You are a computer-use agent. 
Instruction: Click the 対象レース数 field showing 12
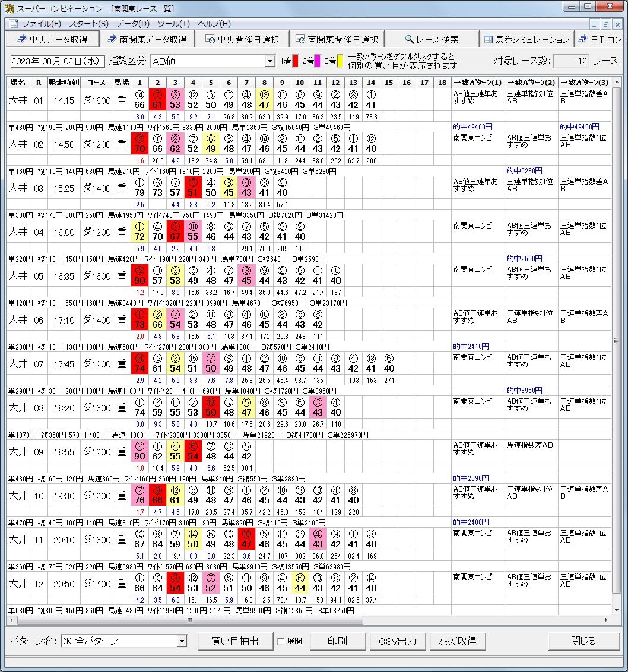coord(571,61)
